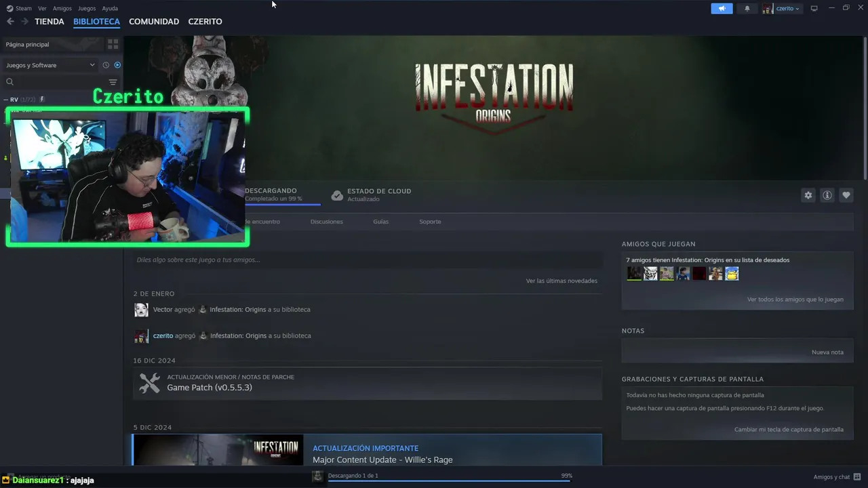Open the Discusiones game tab

coord(327,222)
